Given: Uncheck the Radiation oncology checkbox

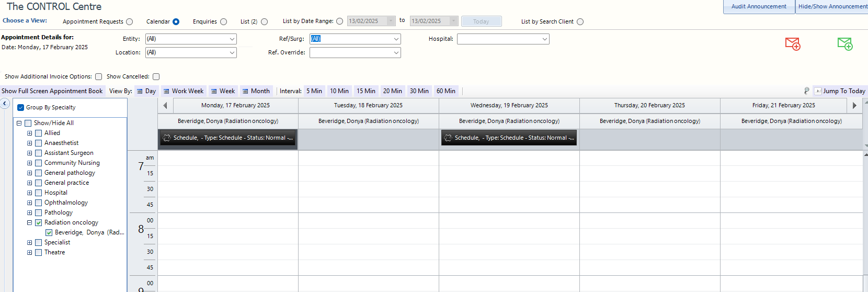Looking at the screenshot, I should 38,223.
